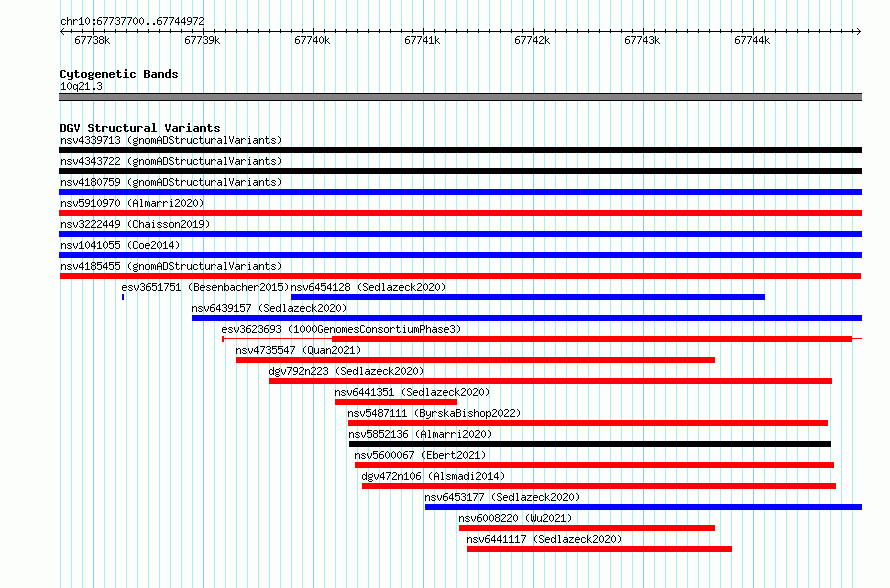The image size is (890, 588).
Task: Click the gray 10q21.3 cytogenetic band bar
Action: 460,97
